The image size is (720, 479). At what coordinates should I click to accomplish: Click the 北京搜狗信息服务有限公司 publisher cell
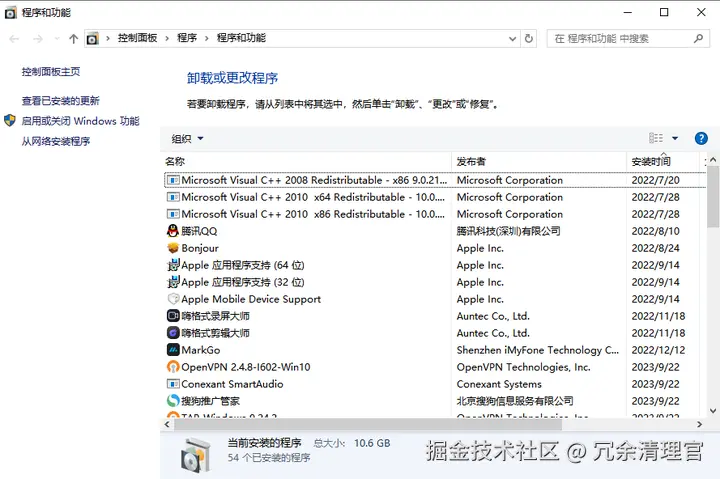(x=515, y=401)
